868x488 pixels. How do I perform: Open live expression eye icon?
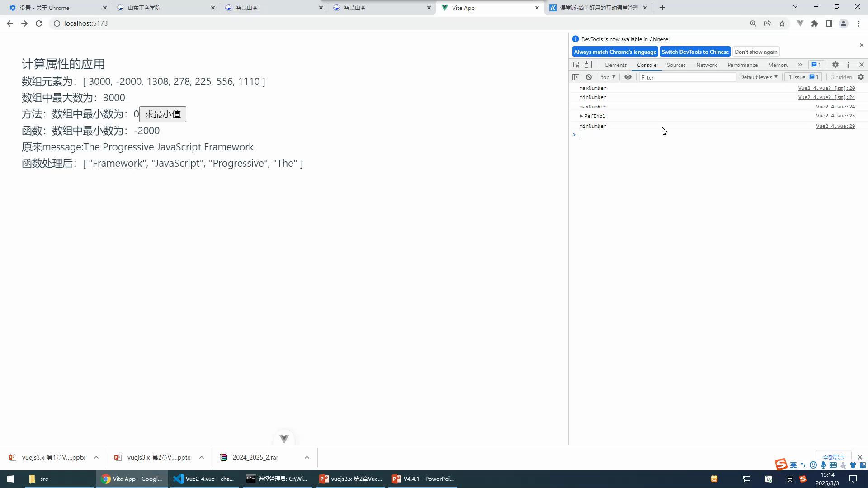pyautogui.click(x=628, y=77)
